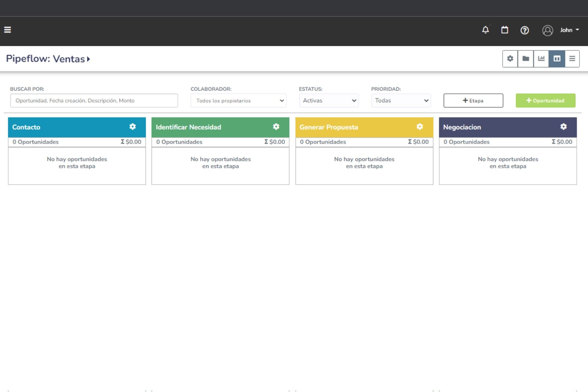Open Contacto stage settings gear
The height and width of the screenshot is (392, 588).
click(x=132, y=127)
